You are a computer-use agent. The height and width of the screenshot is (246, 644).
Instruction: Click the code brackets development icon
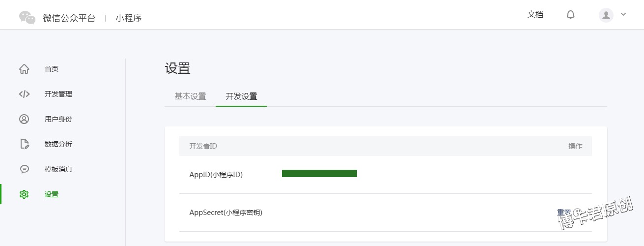point(24,94)
